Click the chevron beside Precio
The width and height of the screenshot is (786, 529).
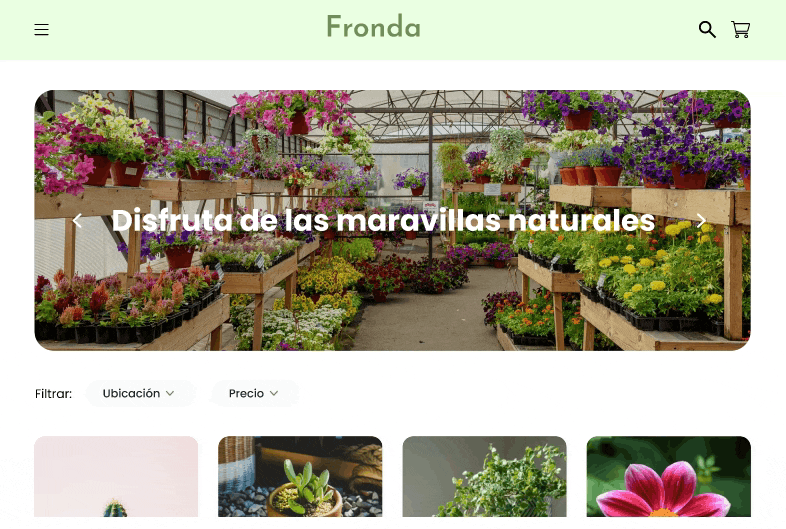pyautogui.click(x=274, y=394)
